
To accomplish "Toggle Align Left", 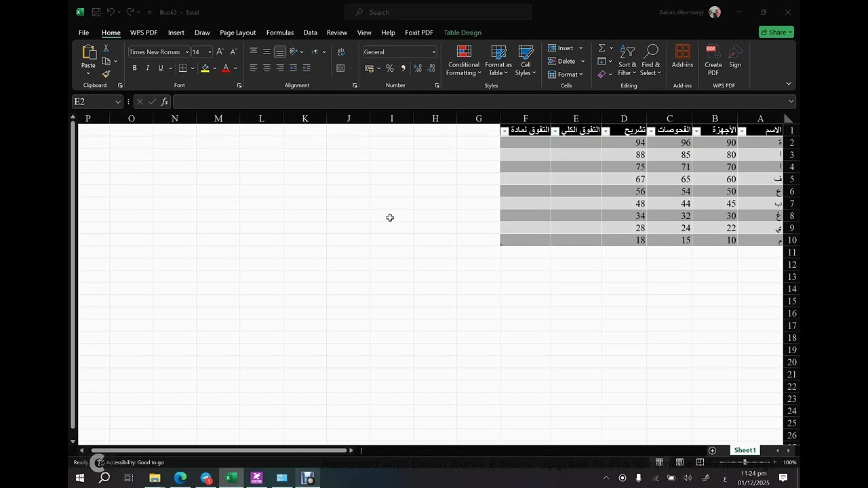I will (253, 68).
